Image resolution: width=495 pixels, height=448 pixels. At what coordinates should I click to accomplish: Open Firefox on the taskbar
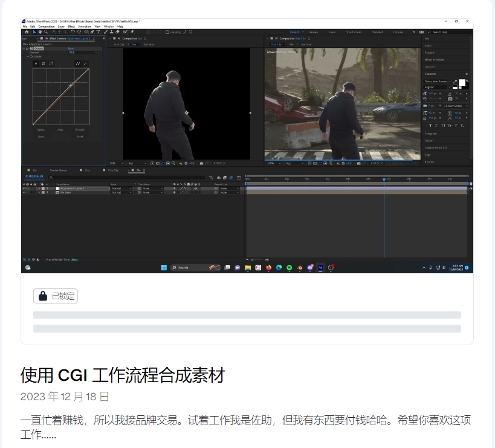coord(268,268)
